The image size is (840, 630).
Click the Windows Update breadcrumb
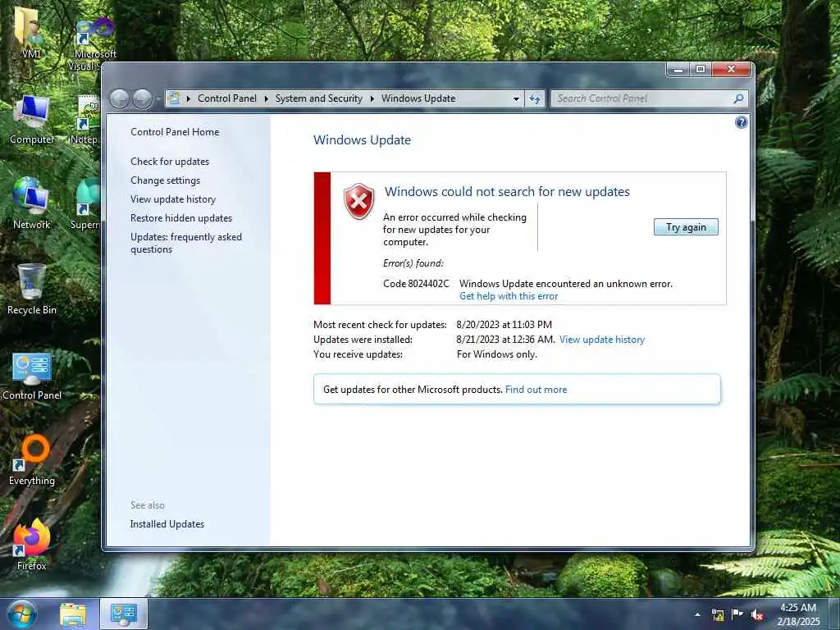tap(418, 98)
